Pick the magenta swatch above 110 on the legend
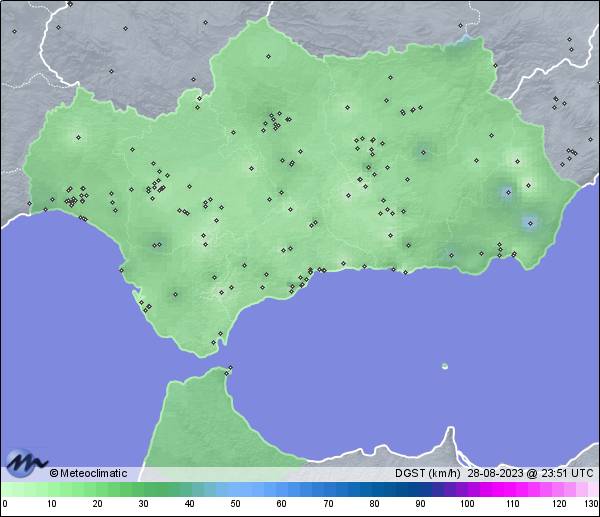Image resolution: width=600 pixels, height=517 pixels. [x=510, y=489]
